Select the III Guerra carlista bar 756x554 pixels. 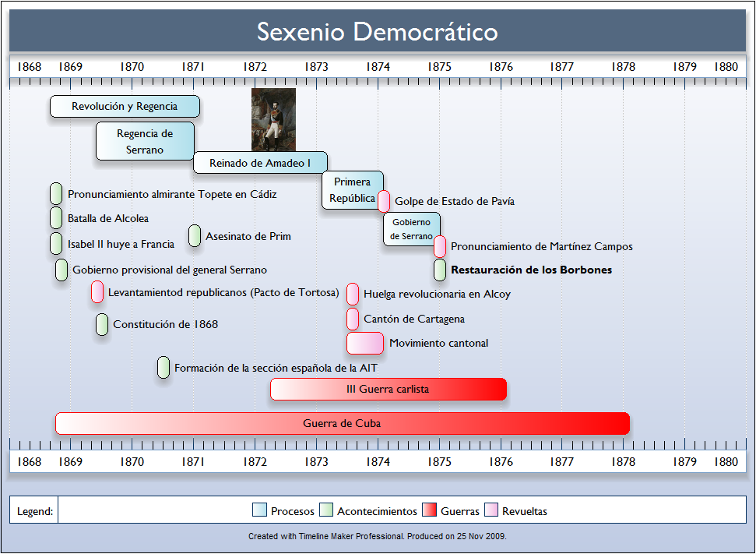[388, 389]
